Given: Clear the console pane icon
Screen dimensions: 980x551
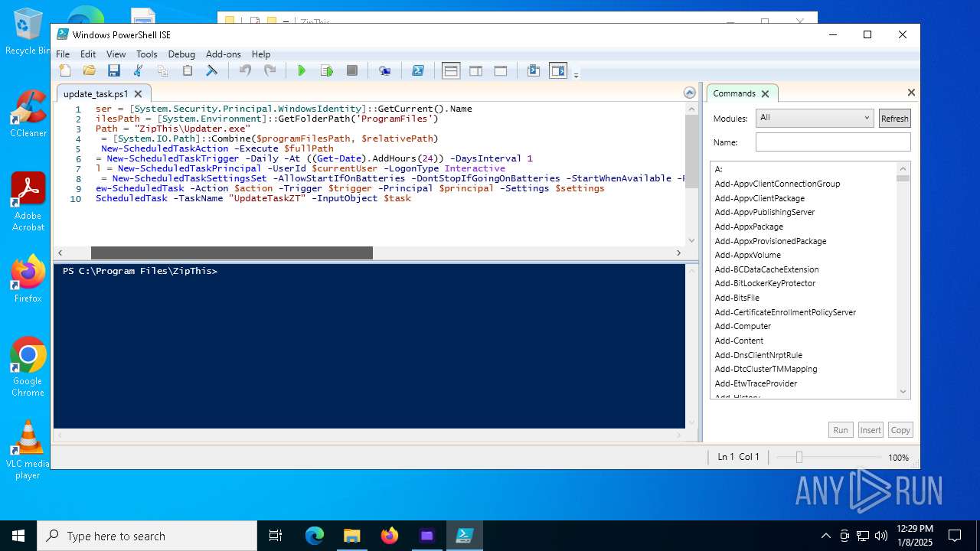Looking at the screenshot, I should click(212, 70).
